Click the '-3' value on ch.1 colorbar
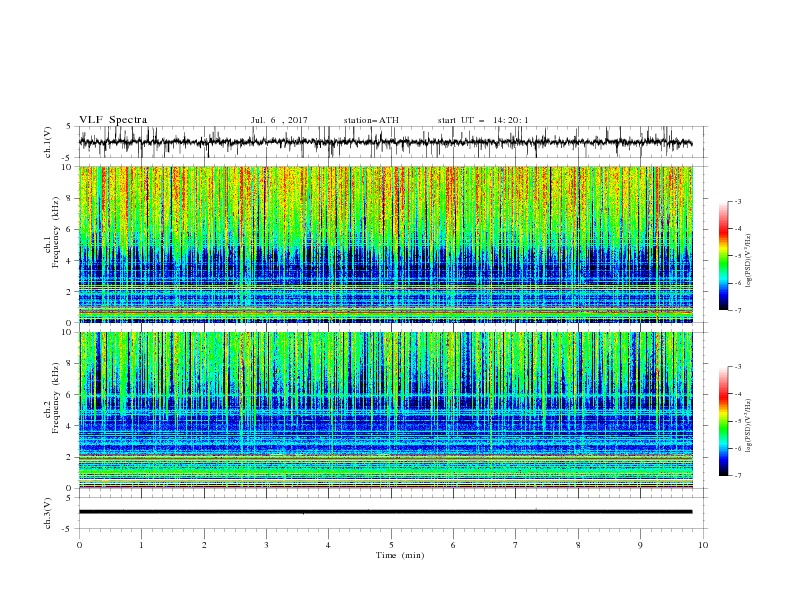Viewport: 792px width, 612px height. point(737,201)
